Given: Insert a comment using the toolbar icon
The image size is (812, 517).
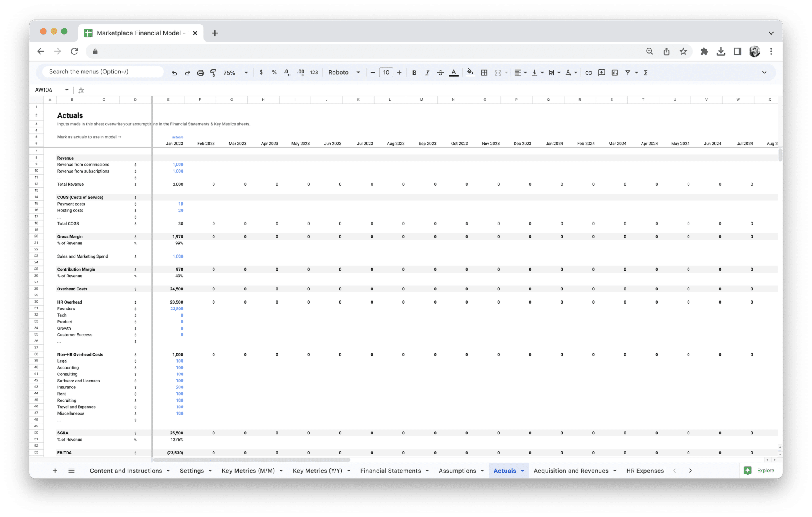Looking at the screenshot, I should 601,72.
